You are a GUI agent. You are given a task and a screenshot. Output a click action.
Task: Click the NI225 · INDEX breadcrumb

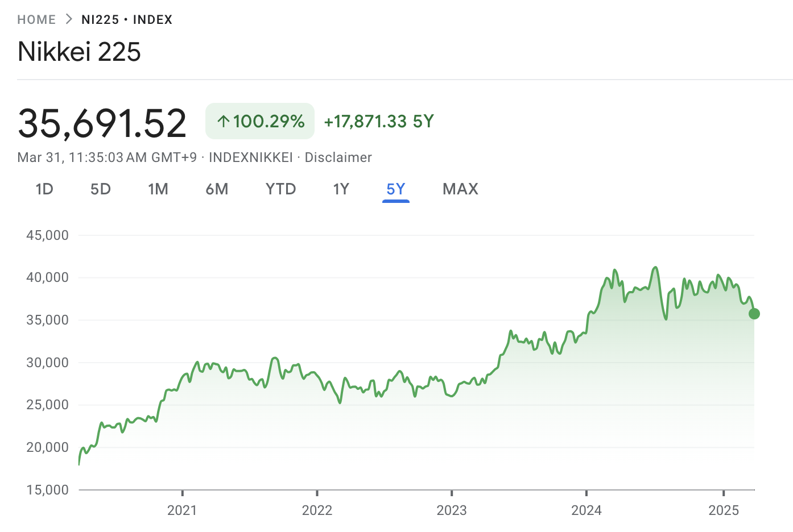(x=126, y=20)
